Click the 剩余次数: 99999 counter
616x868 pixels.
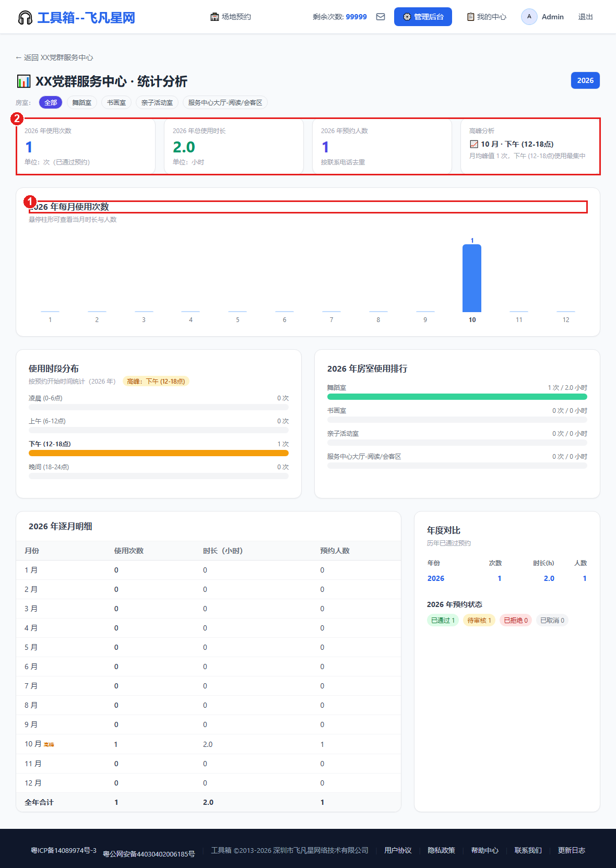click(x=340, y=17)
